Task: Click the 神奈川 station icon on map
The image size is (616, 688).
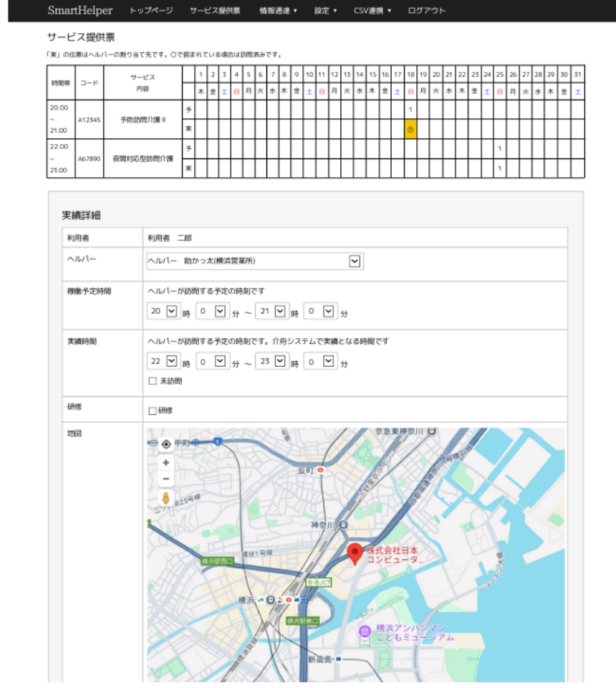Action: click(x=344, y=525)
